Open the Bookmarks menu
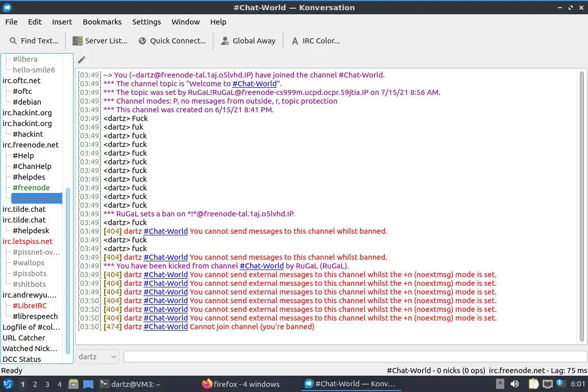The height and width of the screenshot is (392, 588). tap(102, 22)
